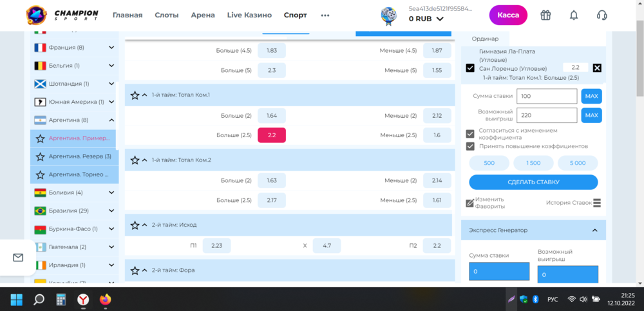Viewport: 644px width, 311px height.
Task: Favorite the Аргентина. Пример league
Action: (x=40, y=138)
